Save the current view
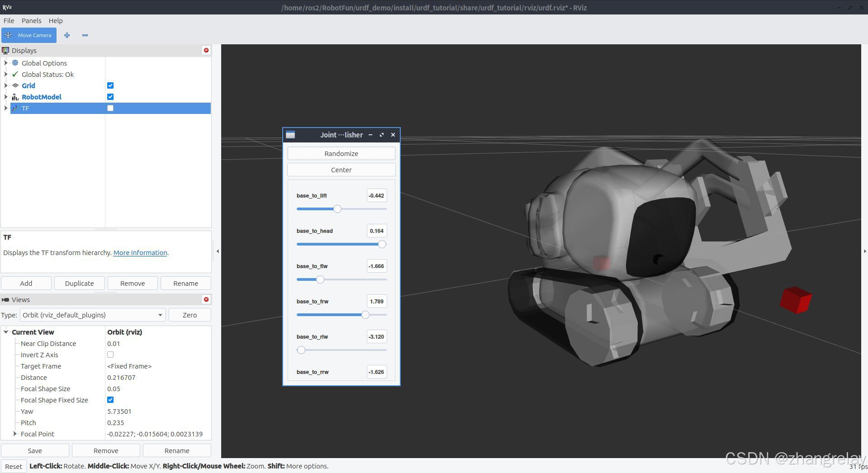 (35, 450)
